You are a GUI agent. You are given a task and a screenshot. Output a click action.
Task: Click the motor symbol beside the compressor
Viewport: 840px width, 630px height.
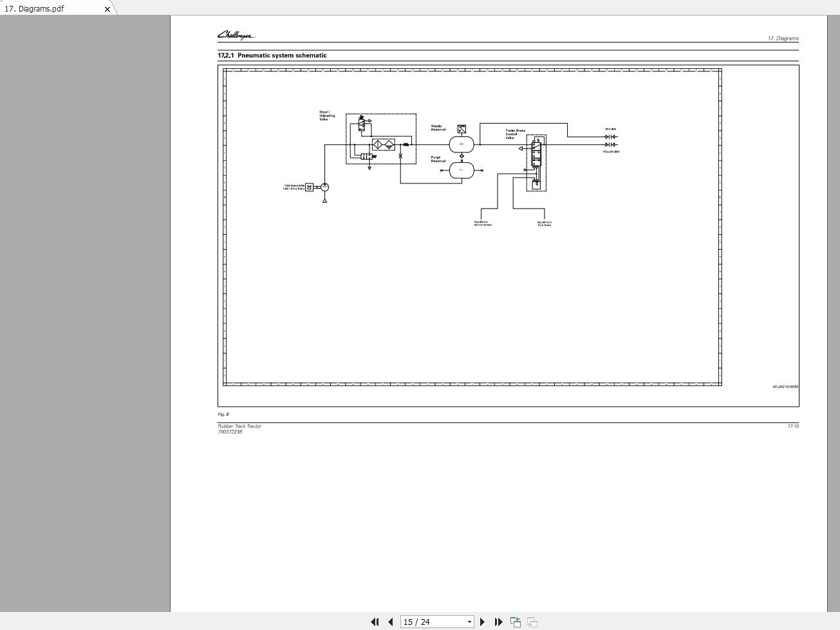click(310, 187)
